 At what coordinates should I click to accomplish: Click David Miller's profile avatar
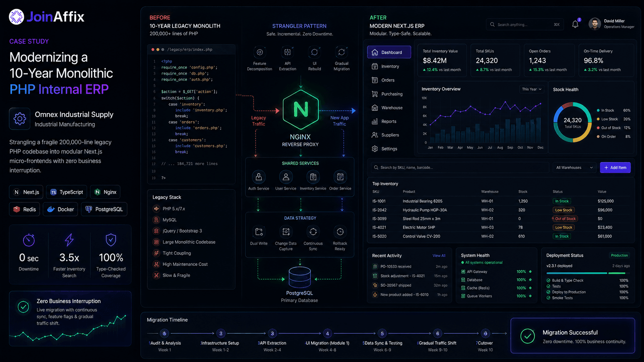[595, 24]
